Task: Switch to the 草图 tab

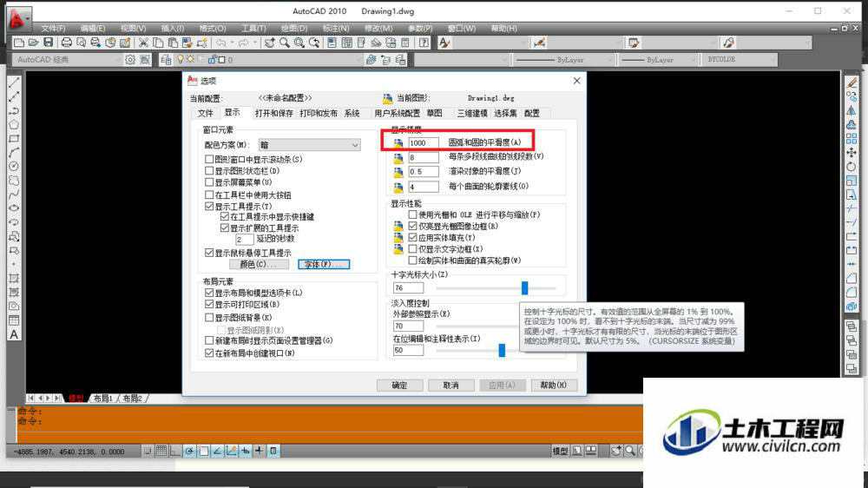Action: point(435,113)
